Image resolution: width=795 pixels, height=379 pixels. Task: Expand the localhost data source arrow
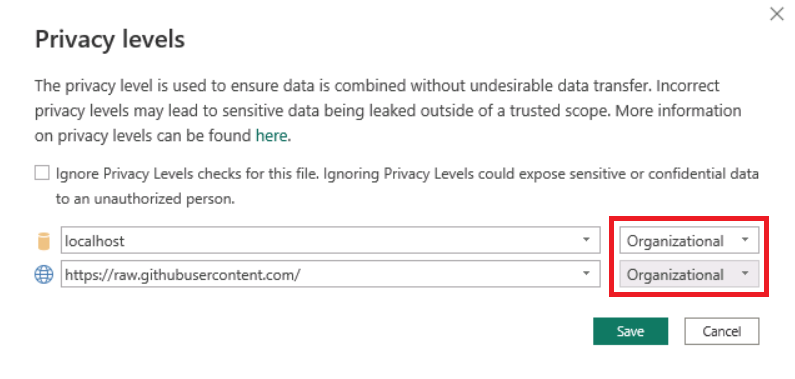[586, 240]
